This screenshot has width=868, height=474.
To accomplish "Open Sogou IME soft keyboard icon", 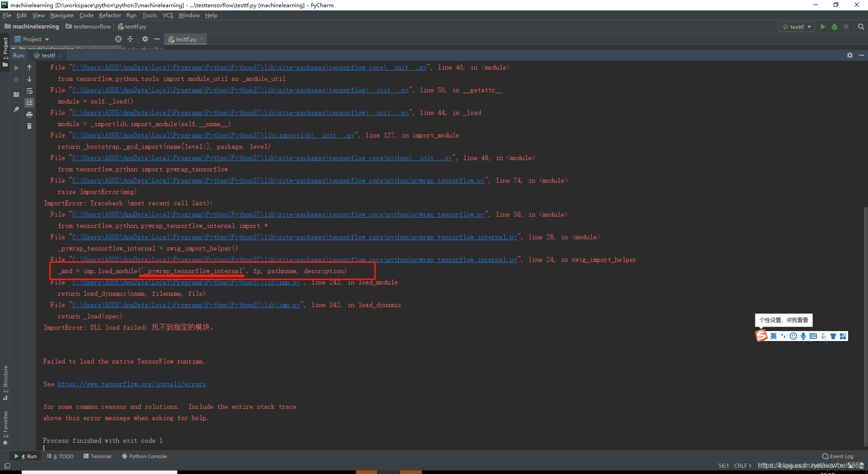I will 813,336.
